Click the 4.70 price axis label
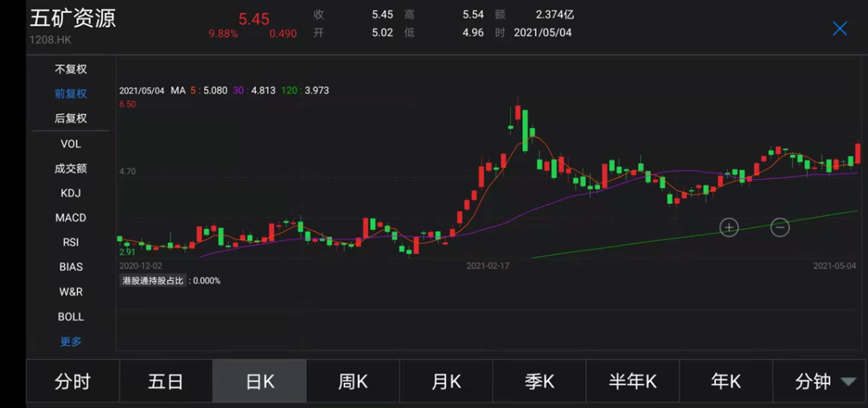The height and width of the screenshot is (408, 868). coord(127,172)
